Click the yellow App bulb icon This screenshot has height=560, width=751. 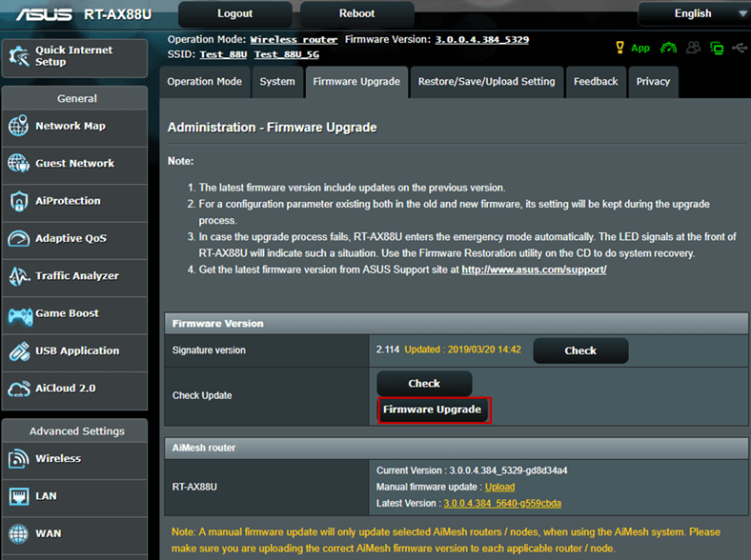[x=619, y=48]
